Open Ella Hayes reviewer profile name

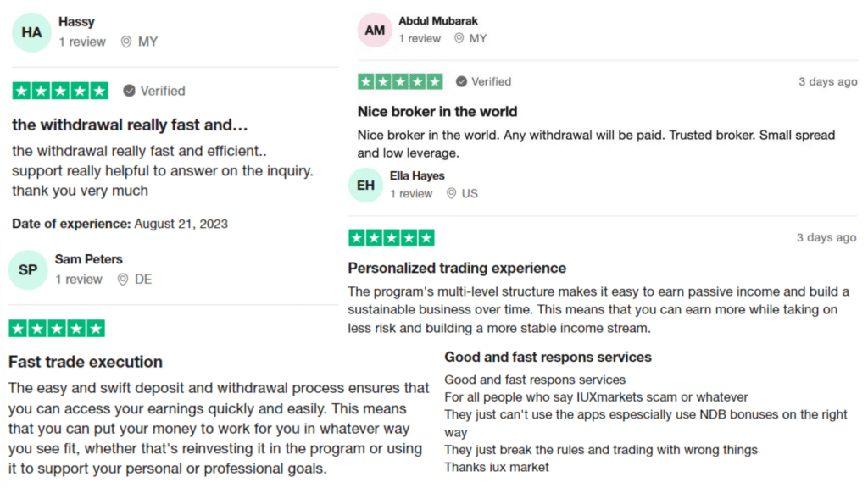417,176
